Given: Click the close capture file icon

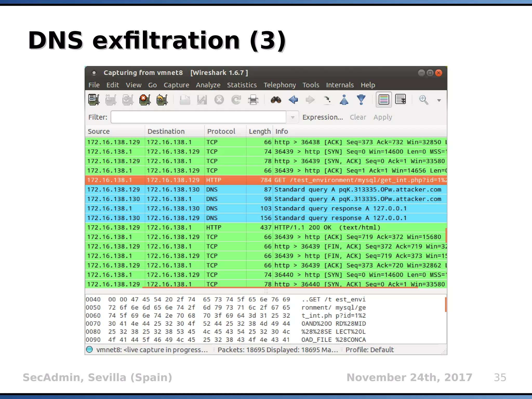Looking at the screenshot, I should point(219,99).
